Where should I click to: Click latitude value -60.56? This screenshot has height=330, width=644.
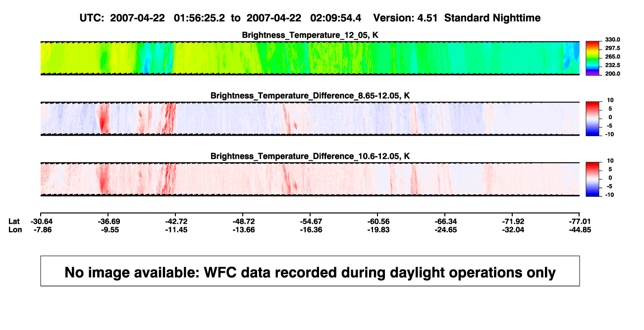pos(378,221)
